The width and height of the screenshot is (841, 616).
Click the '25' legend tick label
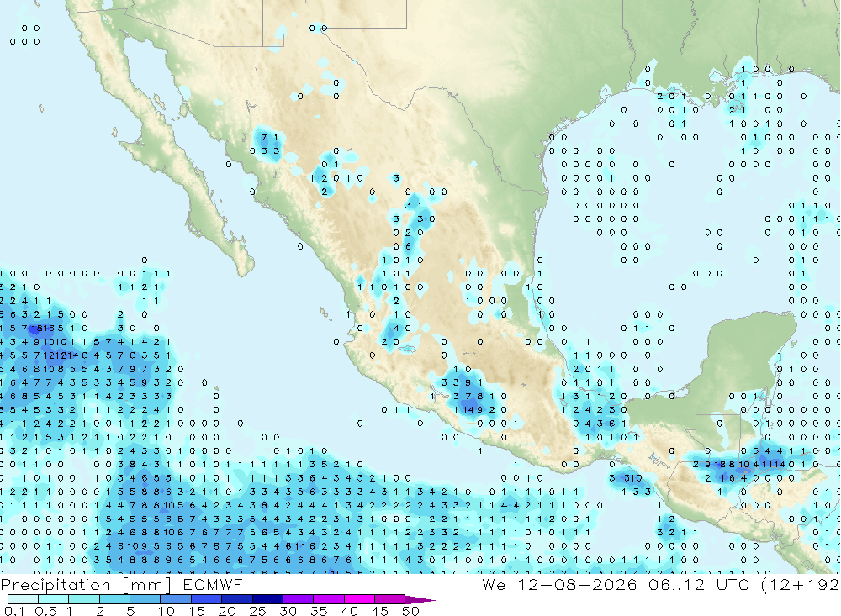pyautogui.click(x=257, y=611)
